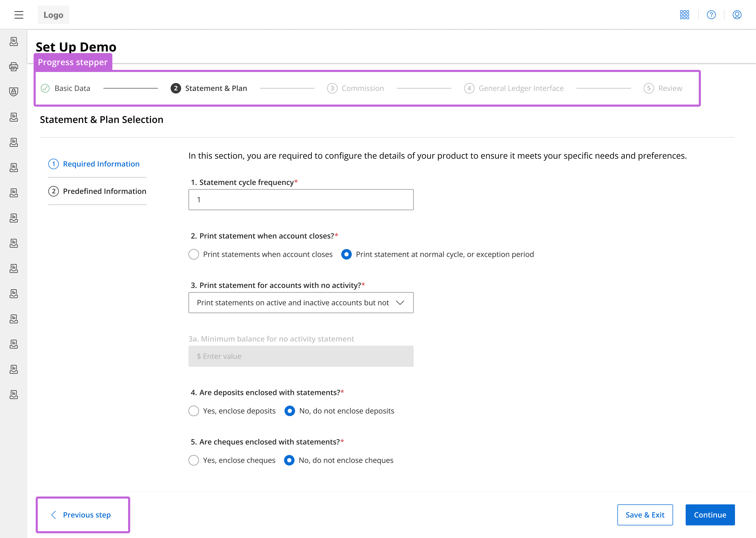Click the Basic Data green checkmark
This screenshot has width=756, height=538.
pos(45,88)
